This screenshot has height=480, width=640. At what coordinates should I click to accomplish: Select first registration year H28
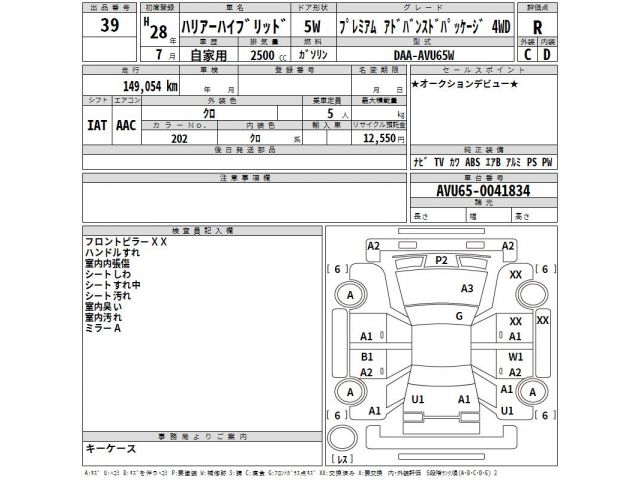click(156, 29)
